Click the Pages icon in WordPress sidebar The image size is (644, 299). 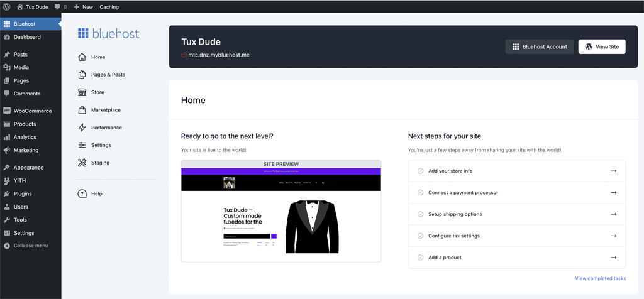coord(6,81)
